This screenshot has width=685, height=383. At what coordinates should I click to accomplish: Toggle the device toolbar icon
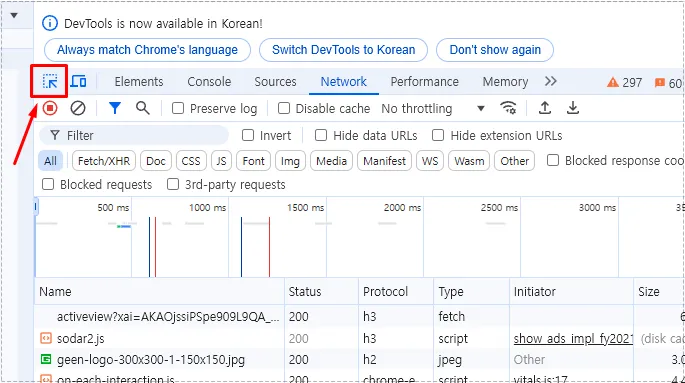coord(78,82)
